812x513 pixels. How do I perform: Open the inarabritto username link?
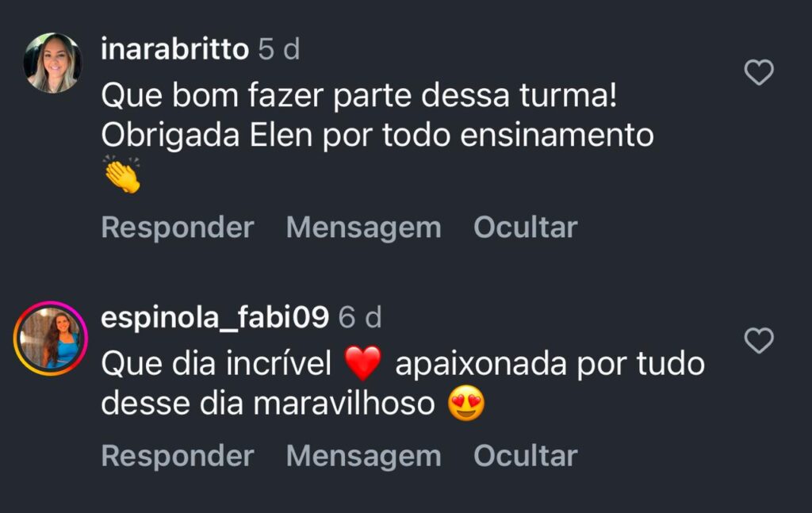[x=175, y=49]
